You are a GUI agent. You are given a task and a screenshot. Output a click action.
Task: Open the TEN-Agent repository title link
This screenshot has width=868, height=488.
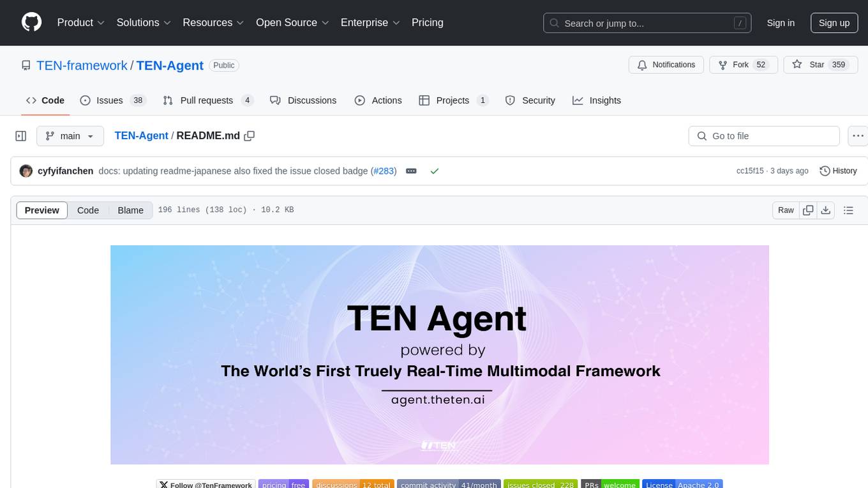170,65
